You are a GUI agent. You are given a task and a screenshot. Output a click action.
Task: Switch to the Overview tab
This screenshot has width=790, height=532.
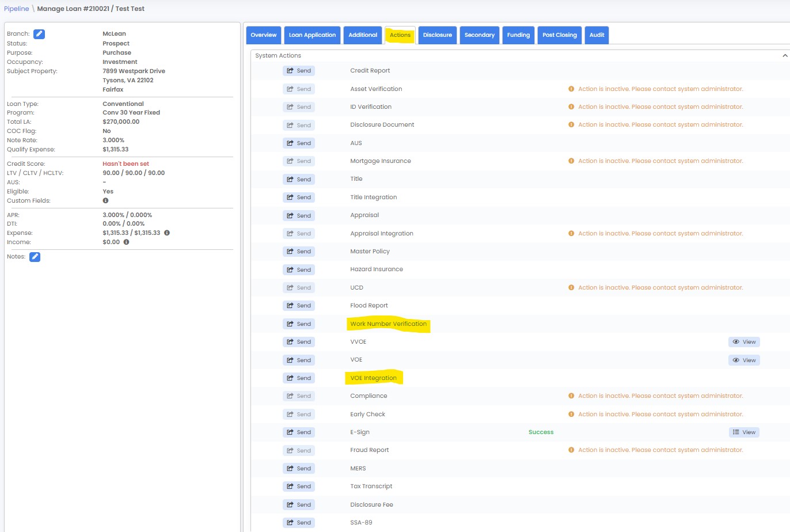coord(264,35)
